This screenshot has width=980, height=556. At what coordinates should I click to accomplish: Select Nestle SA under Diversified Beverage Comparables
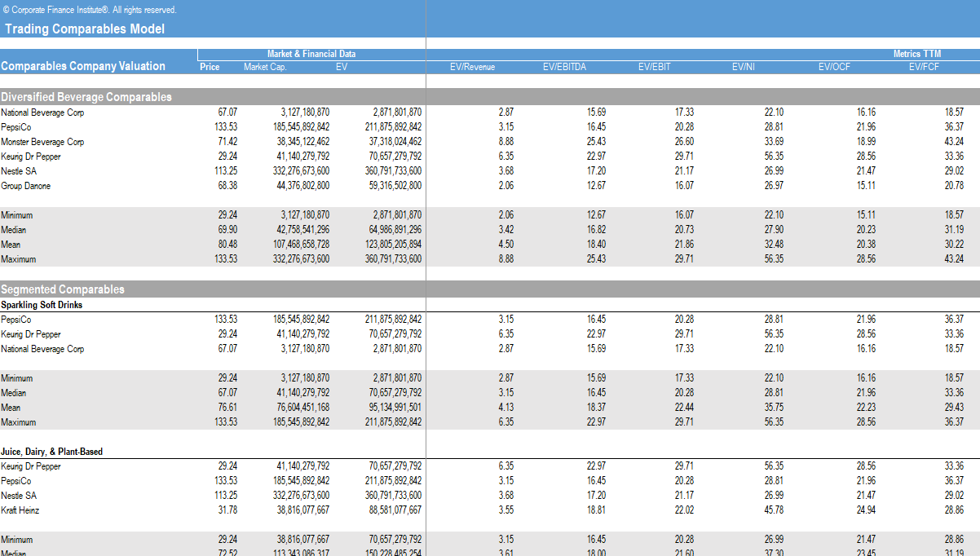19,171
